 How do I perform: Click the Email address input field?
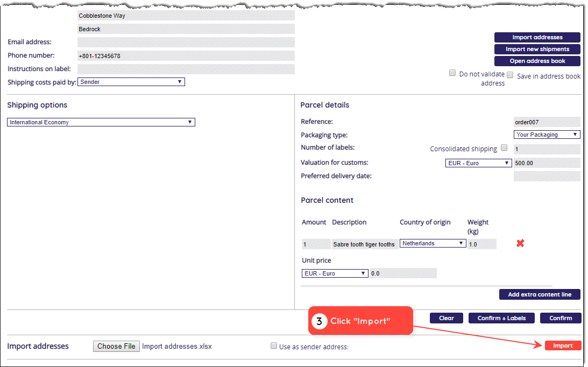tap(186, 42)
